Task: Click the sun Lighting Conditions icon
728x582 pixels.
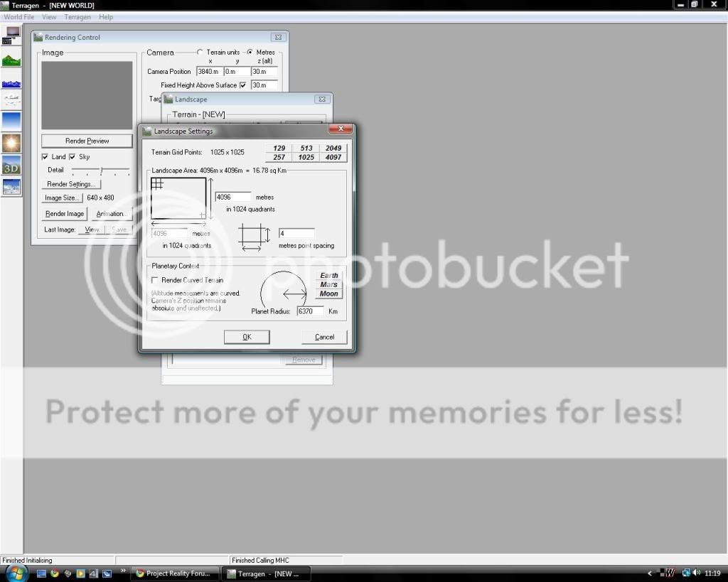Action: (x=11, y=143)
